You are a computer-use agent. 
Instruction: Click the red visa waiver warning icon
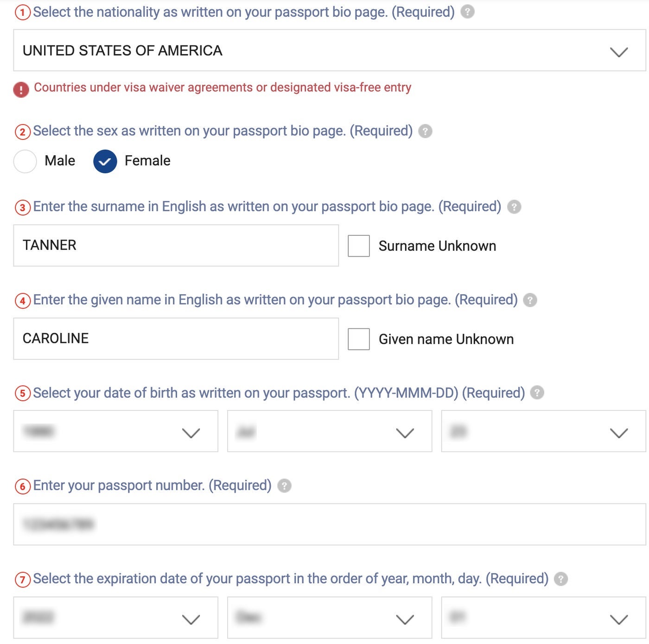tap(21, 89)
